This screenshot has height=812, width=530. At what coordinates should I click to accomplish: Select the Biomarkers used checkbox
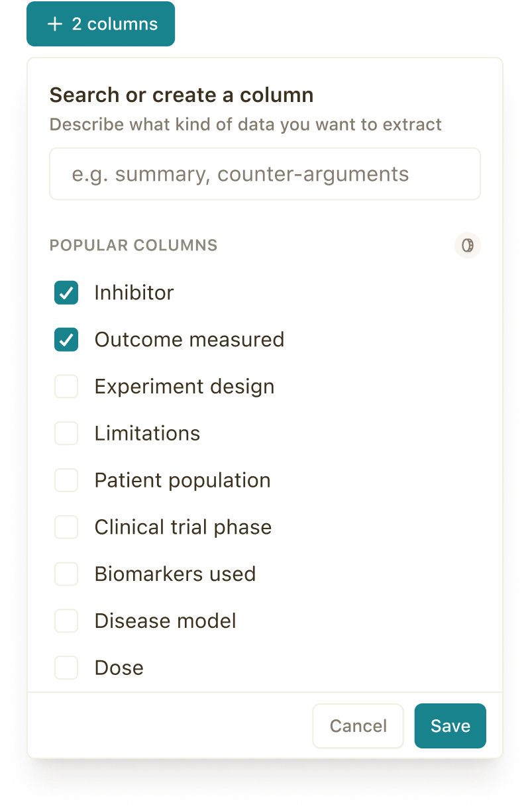pyautogui.click(x=66, y=574)
